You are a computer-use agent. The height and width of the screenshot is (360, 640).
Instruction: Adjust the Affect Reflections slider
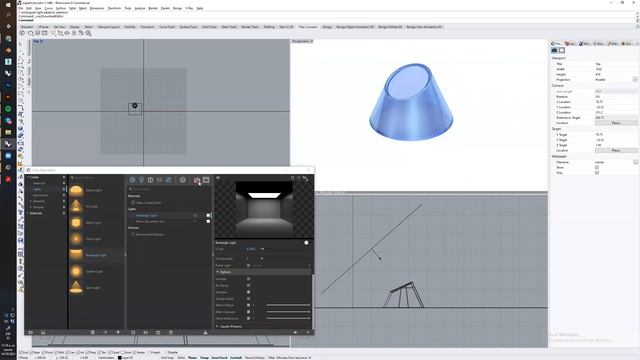(288, 318)
